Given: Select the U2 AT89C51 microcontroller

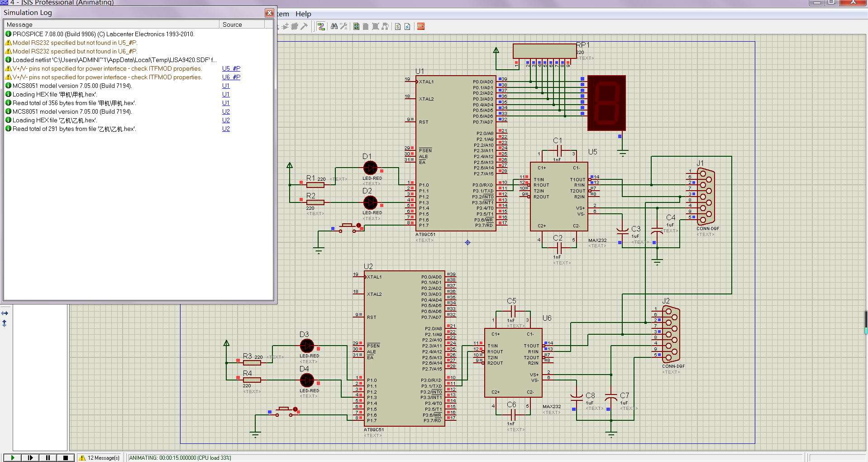Looking at the screenshot, I should click(x=404, y=348).
